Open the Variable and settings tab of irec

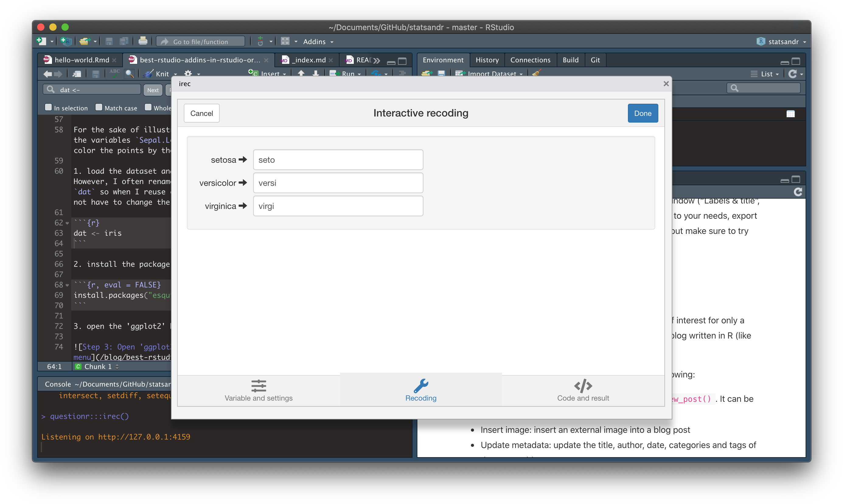click(259, 391)
